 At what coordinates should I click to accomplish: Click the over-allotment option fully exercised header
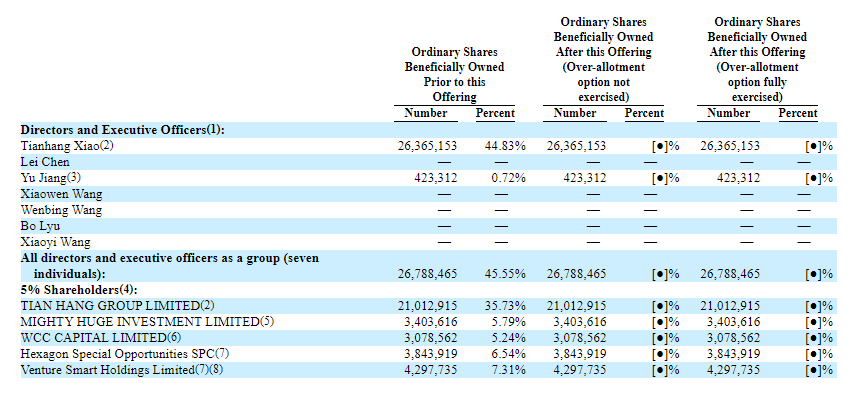pos(757,59)
